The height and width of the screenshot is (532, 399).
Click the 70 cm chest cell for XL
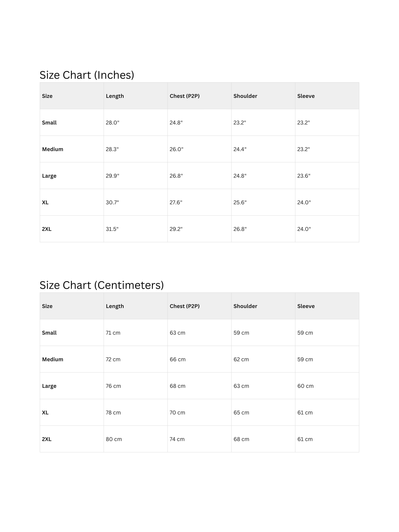(x=177, y=413)
